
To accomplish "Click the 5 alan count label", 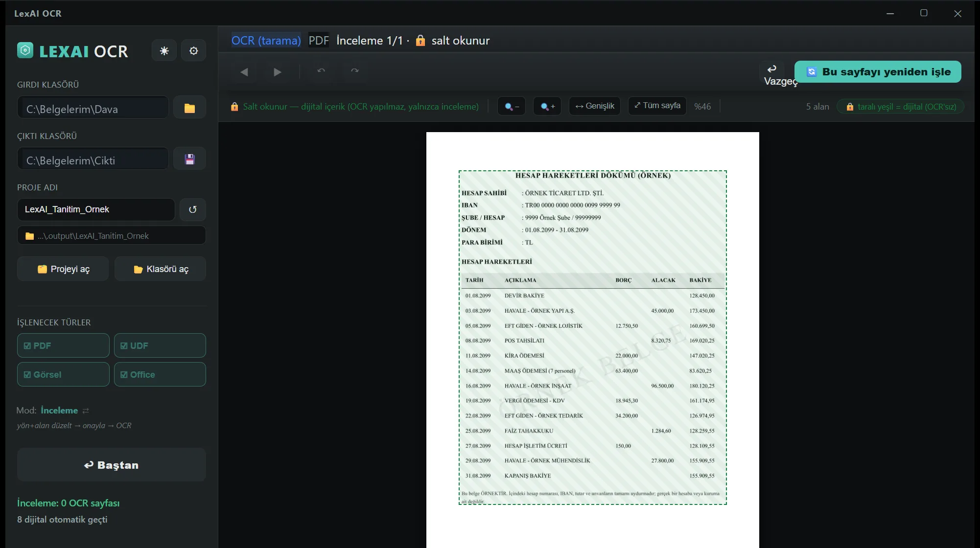I will [x=817, y=107].
